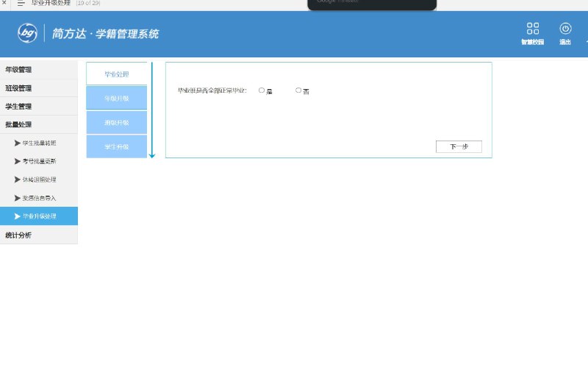Open 学生批量转班 submenu item
This screenshot has height=387, width=588.
(39, 143)
